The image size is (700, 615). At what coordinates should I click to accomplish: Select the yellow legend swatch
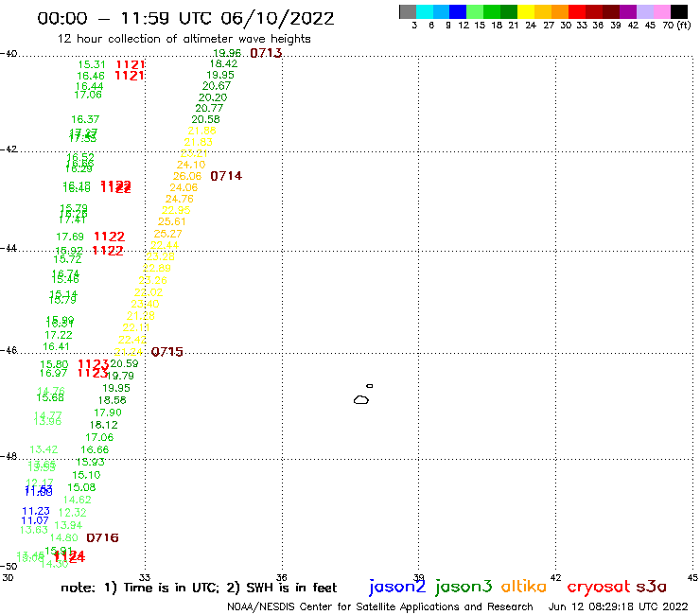[526, 11]
